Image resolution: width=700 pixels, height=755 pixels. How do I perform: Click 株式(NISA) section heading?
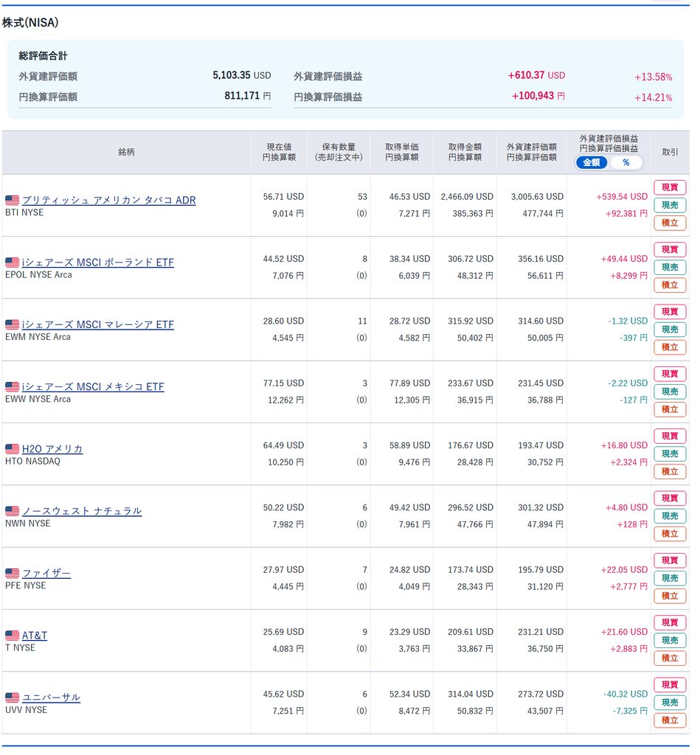pos(30,23)
